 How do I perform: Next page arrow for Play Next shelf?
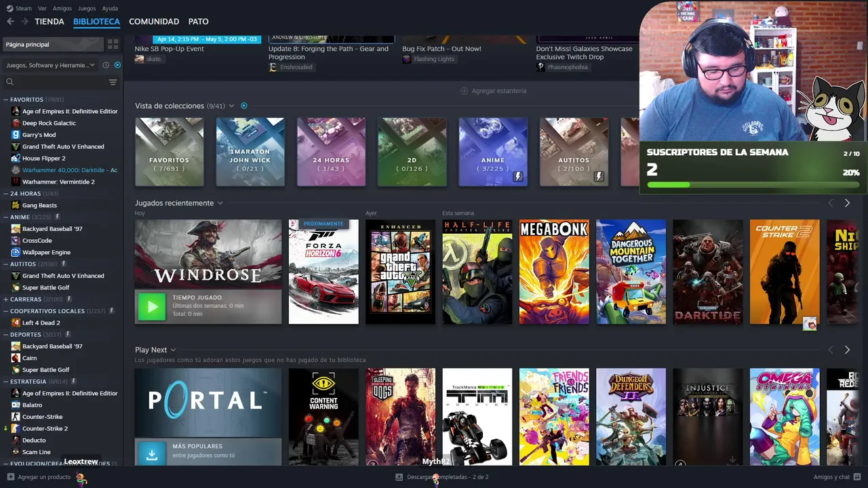pos(847,350)
